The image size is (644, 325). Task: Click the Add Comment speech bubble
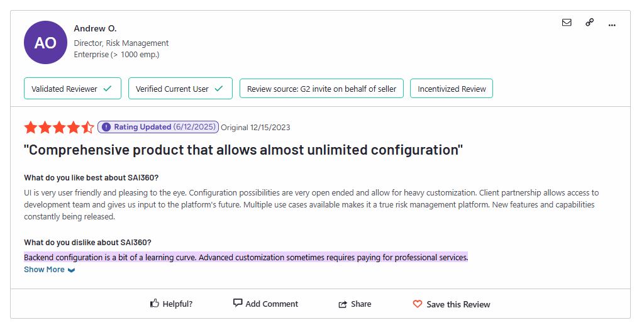click(x=238, y=303)
